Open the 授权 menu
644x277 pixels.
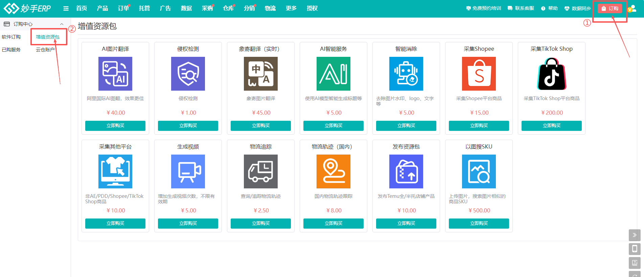[312, 8]
